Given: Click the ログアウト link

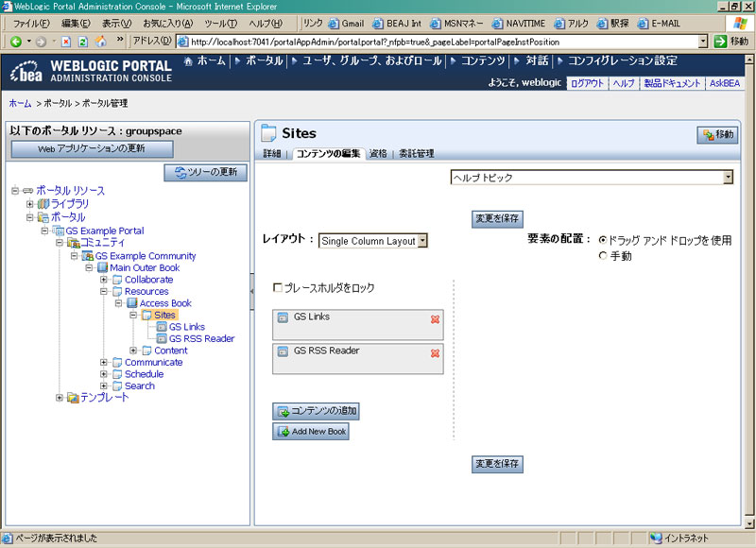Looking at the screenshot, I should (587, 83).
